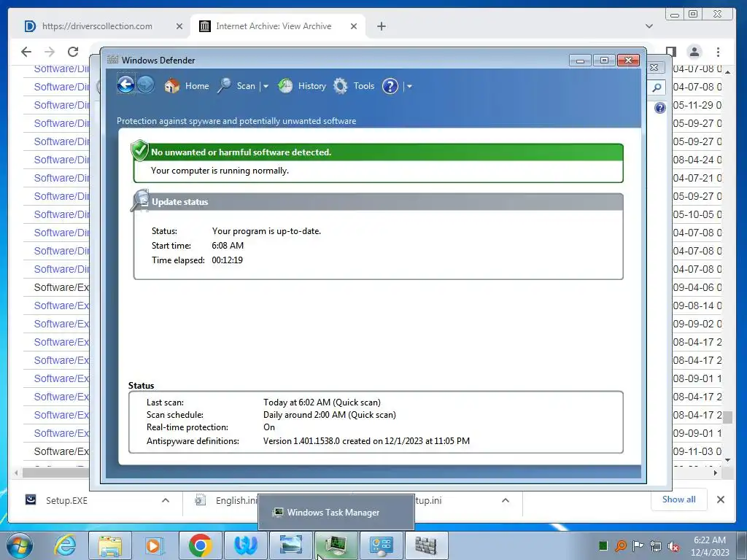Close the Chrome downloads bar

(720, 499)
